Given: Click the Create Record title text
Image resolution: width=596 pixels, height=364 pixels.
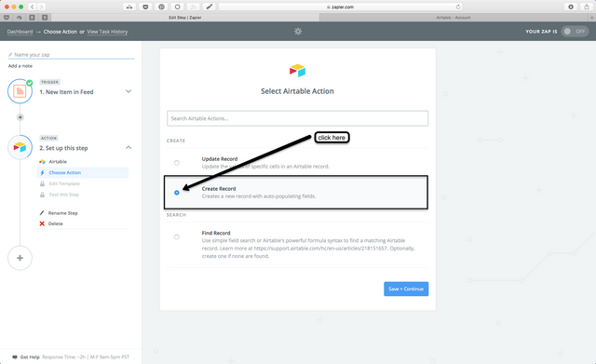Looking at the screenshot, I should (219, 189).
